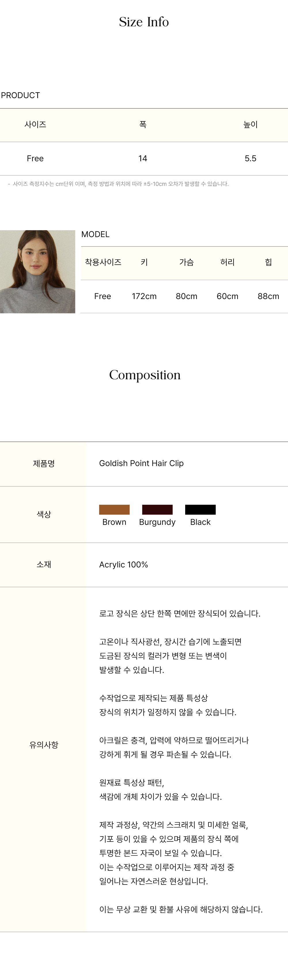The image size is (288, 980).
Task: Click the 높이 column header
Action: tap(250, 125)
